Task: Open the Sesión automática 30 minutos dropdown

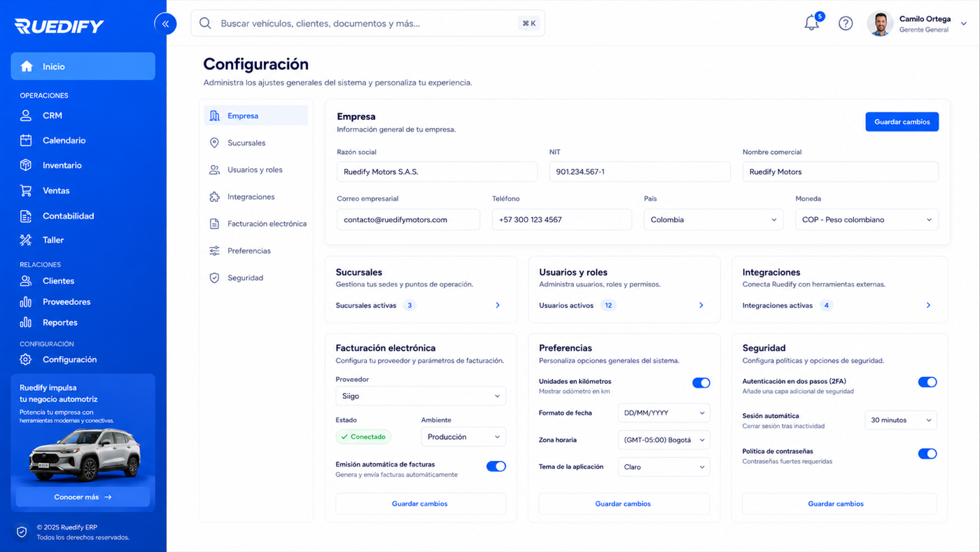Action: click(x=901, y=420)
